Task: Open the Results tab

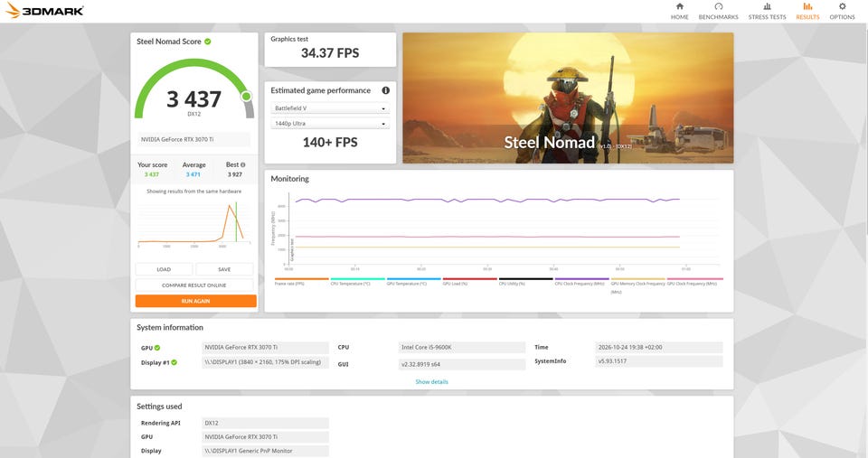Action: coord(807,11)
